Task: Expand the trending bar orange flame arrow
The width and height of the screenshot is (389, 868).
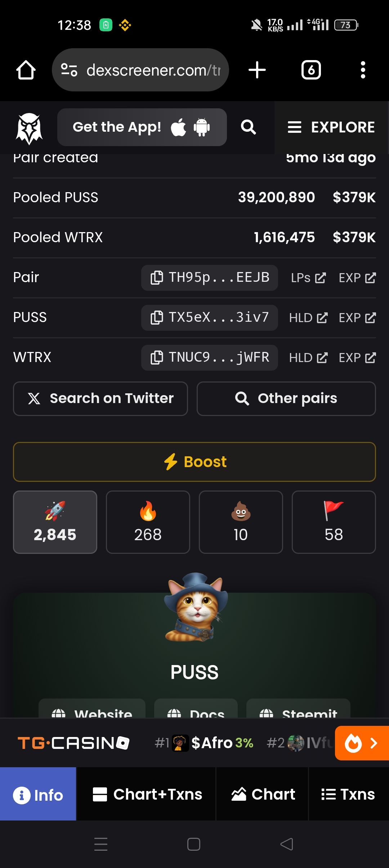Action: [x=362, y=743]
